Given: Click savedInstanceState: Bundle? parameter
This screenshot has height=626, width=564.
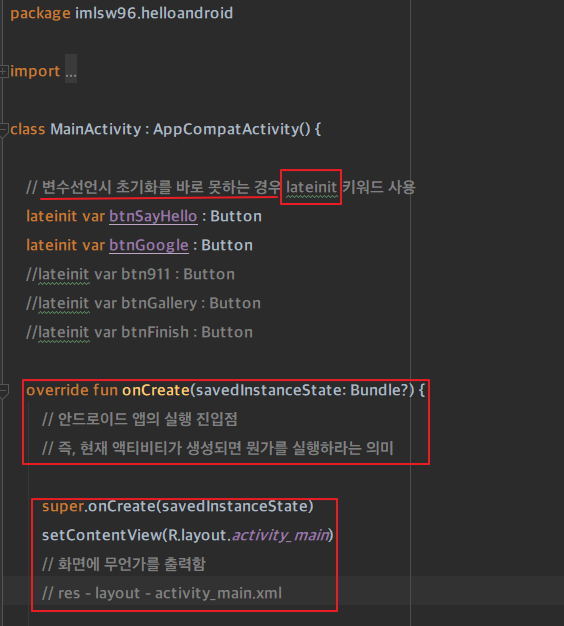Looking at the screenshot, I should 302,390.
